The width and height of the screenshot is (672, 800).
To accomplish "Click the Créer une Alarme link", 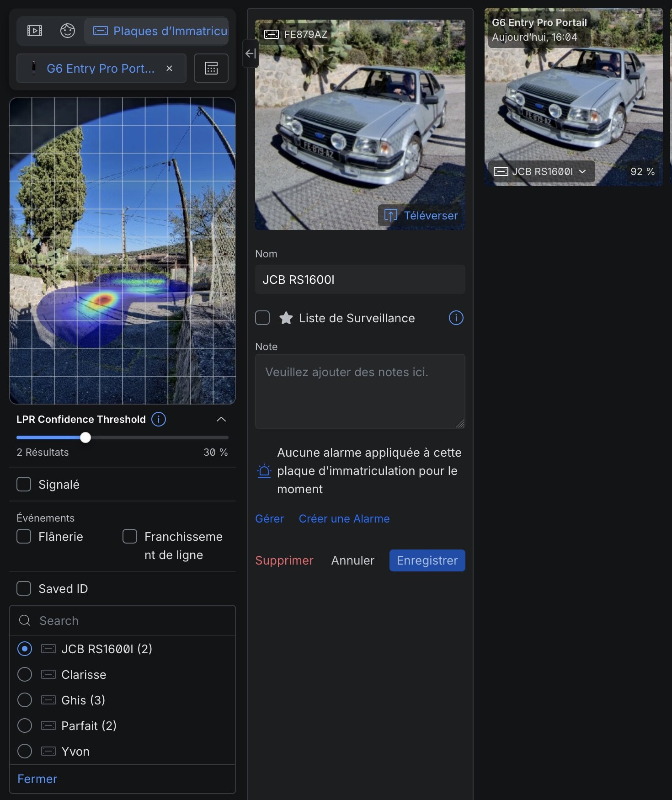I will (344, 518).
